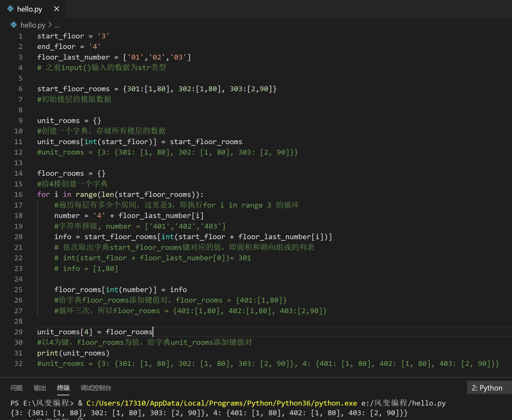This screenshot has width=512, height=420.
Task: Click the Python icon in the breadcrumb
Action: coord(14,25)
